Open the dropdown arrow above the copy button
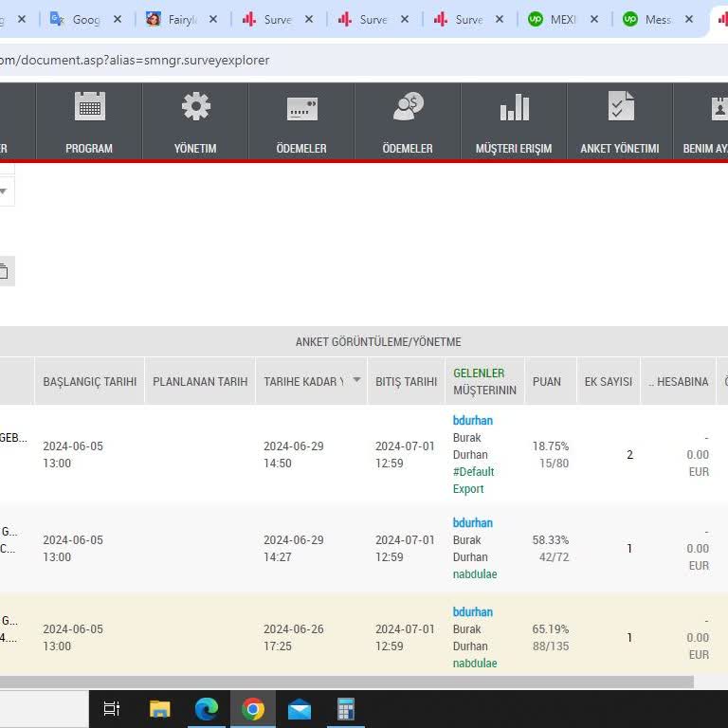This screenshot has width=728, height=728. (4, 191)
